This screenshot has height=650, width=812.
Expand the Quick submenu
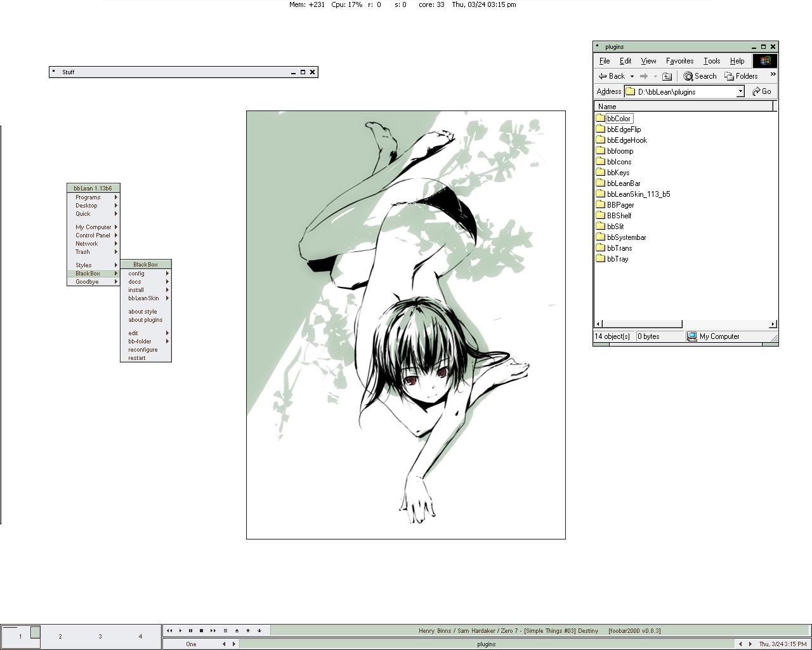coord(93,214)
